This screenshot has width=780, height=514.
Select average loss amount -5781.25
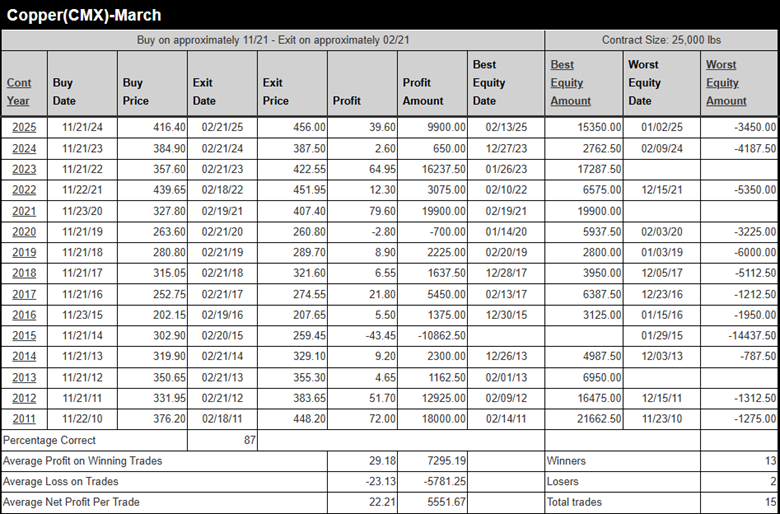click(445, 481)
